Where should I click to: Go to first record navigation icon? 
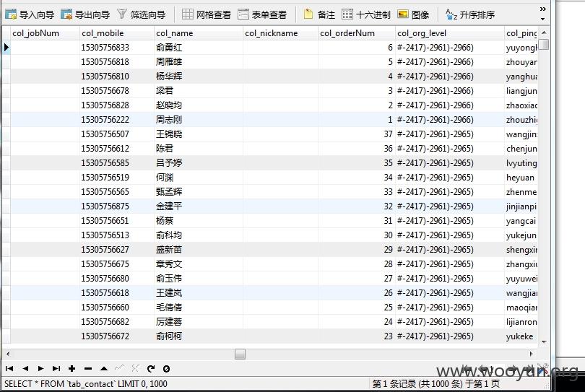click(9, 368)
